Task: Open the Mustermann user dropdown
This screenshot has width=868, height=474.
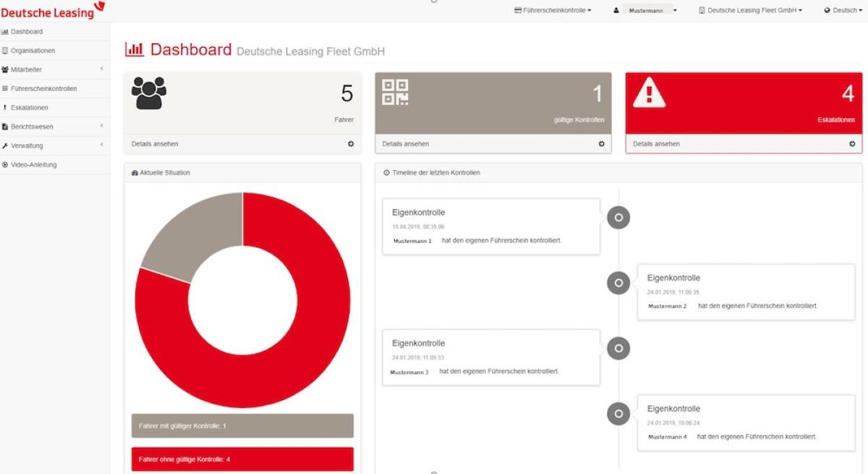Action: [646, 11]
